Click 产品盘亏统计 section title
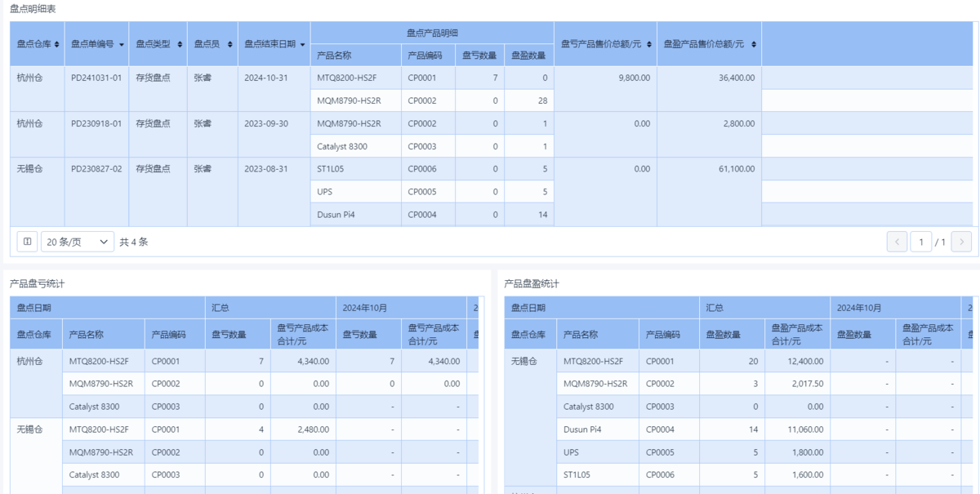 38,283
